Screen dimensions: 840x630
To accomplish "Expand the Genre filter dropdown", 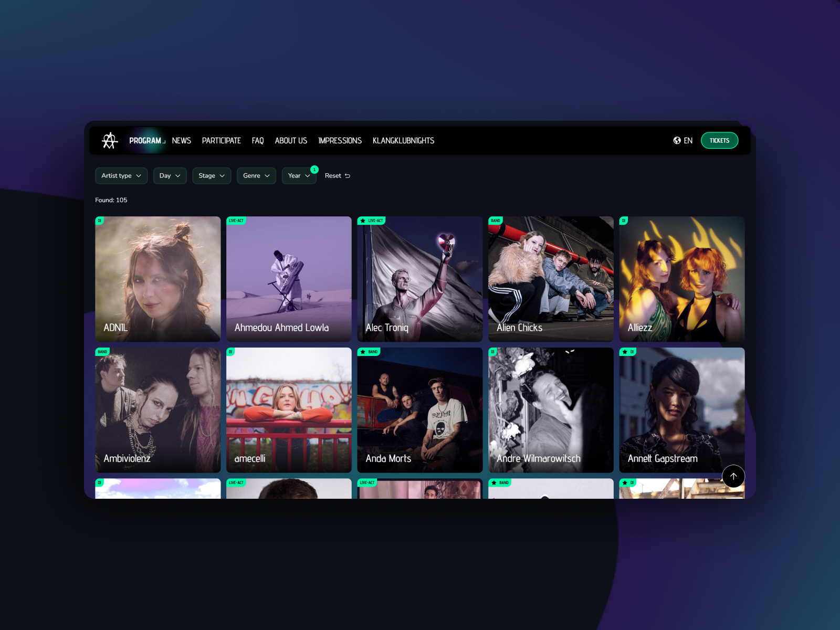I will coord(256,176).
